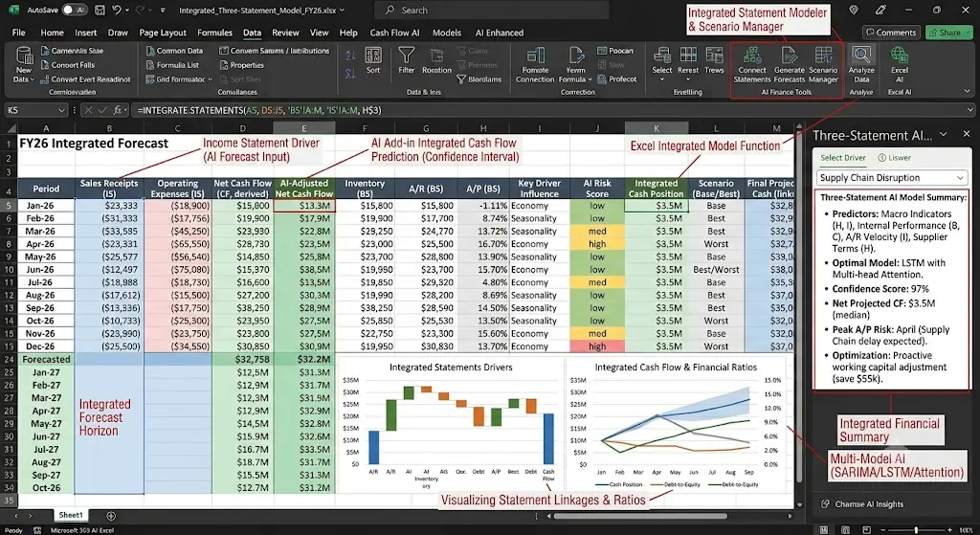
Task: Click the sort ascending A-Z icon
Action: tap(350, 56)
